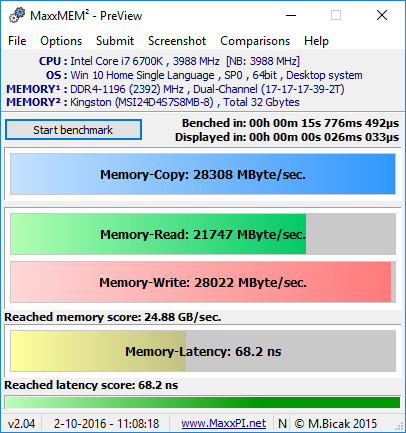
Task: Click the yellow Memory-Latency result bar
Action: coord(203,351)
